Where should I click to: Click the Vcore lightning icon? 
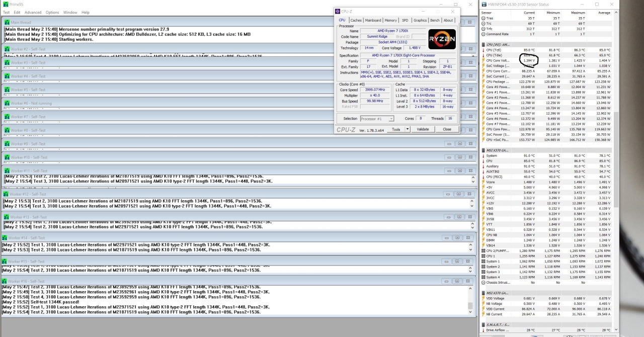pos(484,182)
